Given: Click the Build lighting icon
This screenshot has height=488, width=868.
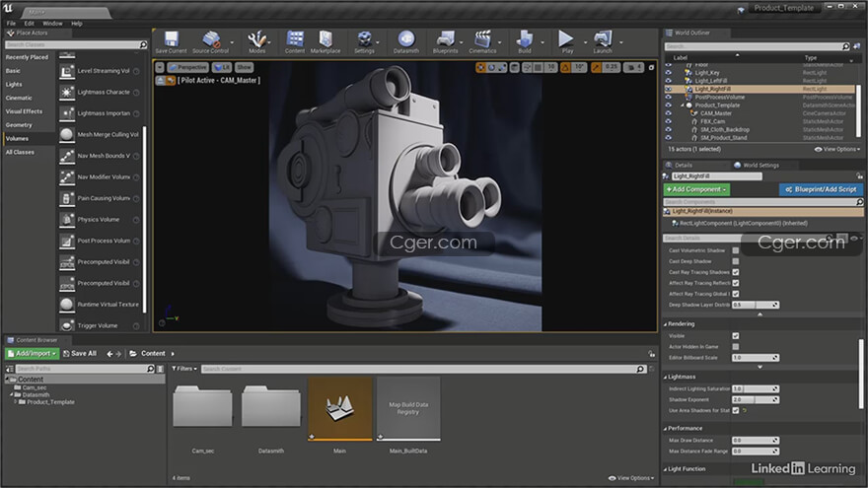Looking at the screenshot, I should (x=524, y=39).
